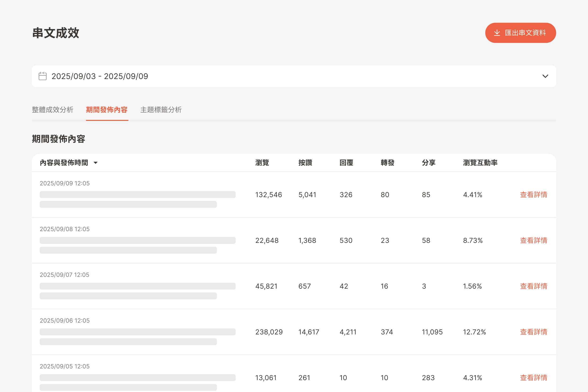Click the 分享 column header
This screenshot has width=588, height=392.
[429, 163]
